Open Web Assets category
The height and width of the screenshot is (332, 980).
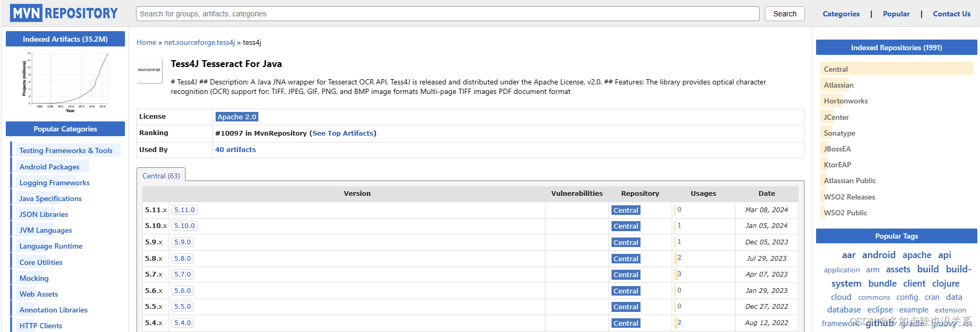coord(38,294)
